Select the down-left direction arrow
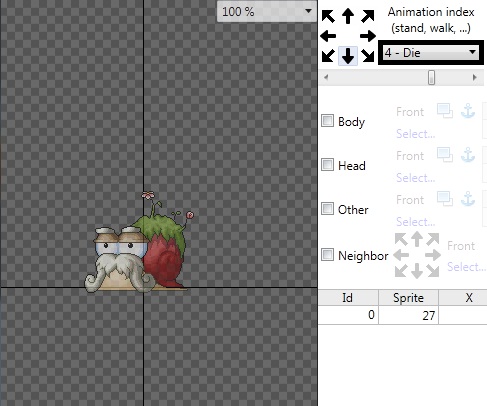The height and width of the screenshot is (406, 487). coord(328,56)
